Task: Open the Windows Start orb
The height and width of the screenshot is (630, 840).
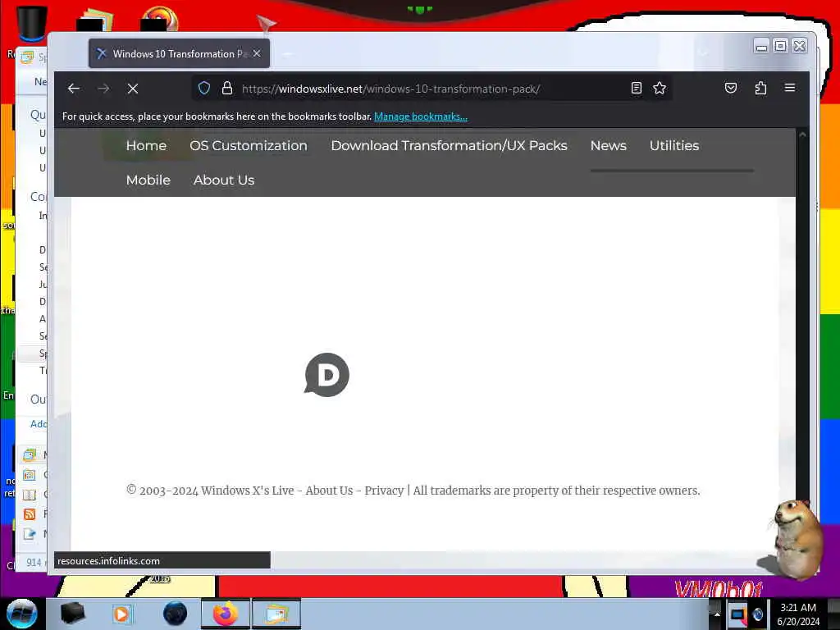Action: tap(22, 614)
